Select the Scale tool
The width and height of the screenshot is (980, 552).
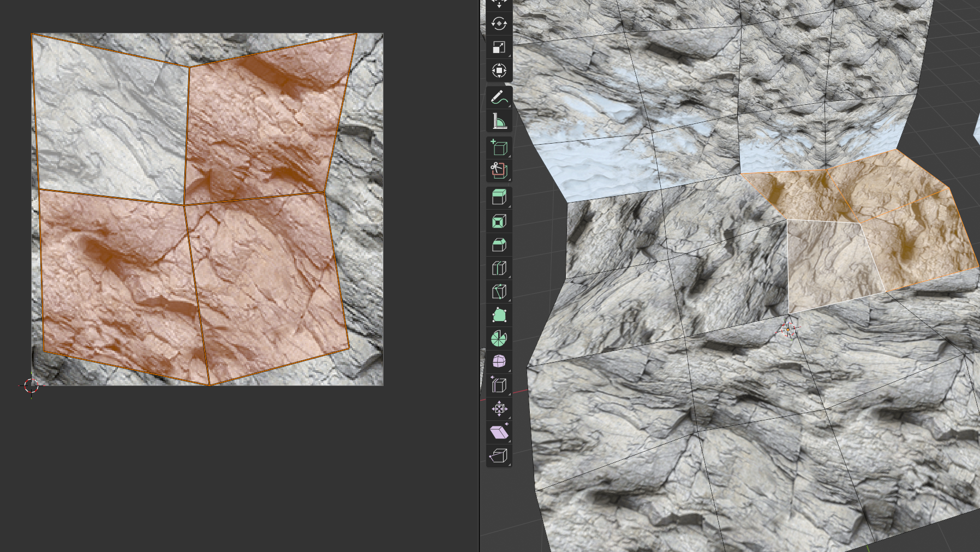click(x=499, y=48)
